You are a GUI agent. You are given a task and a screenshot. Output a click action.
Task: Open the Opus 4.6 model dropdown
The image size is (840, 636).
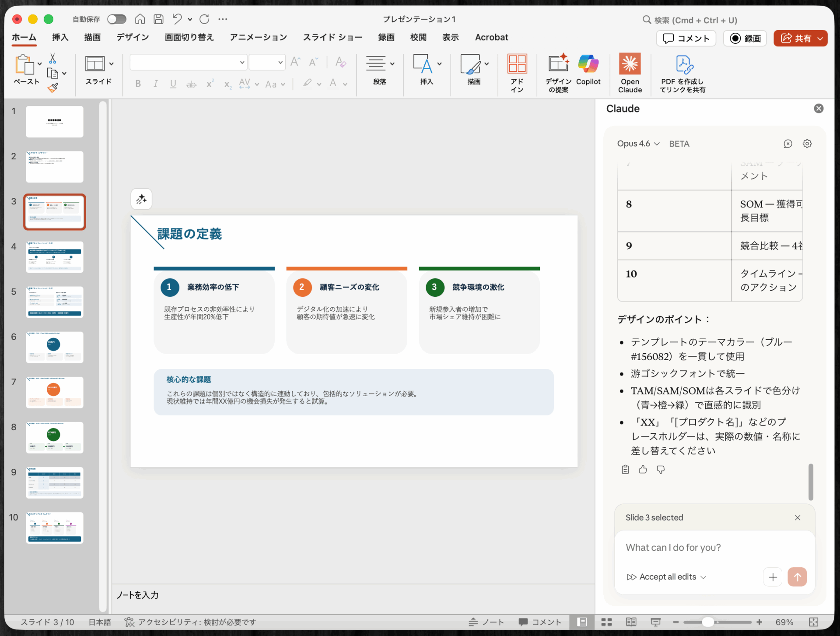[638, 144]
